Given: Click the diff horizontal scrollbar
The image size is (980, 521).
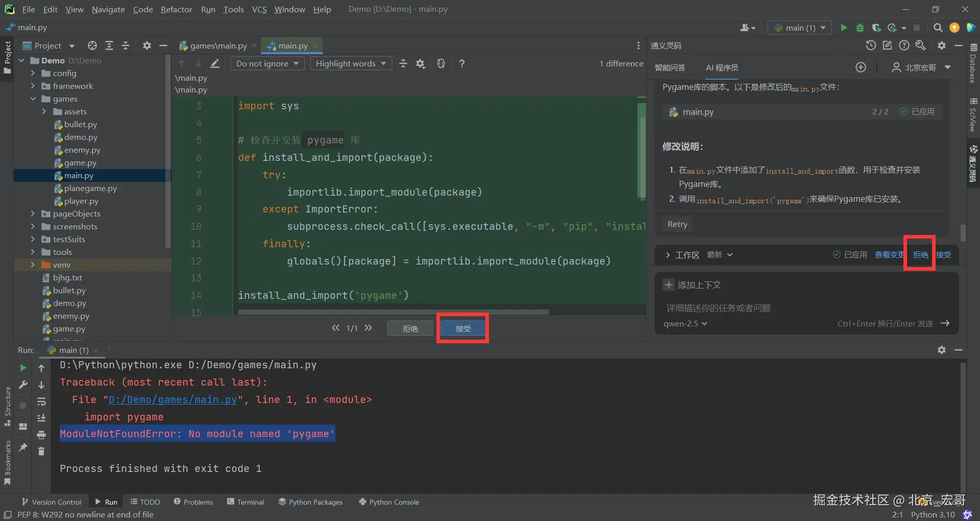Looking at the screenshot, I should (x=394, y=312).
